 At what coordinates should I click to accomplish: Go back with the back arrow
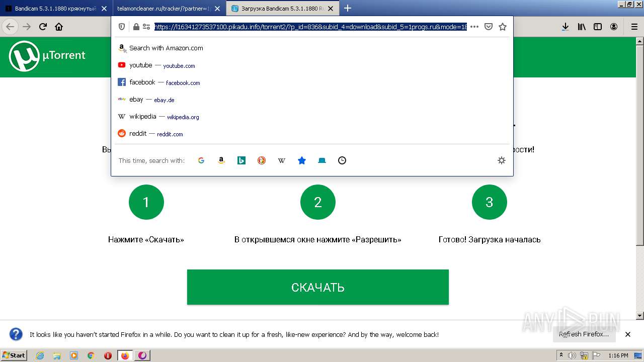point(10,27)
